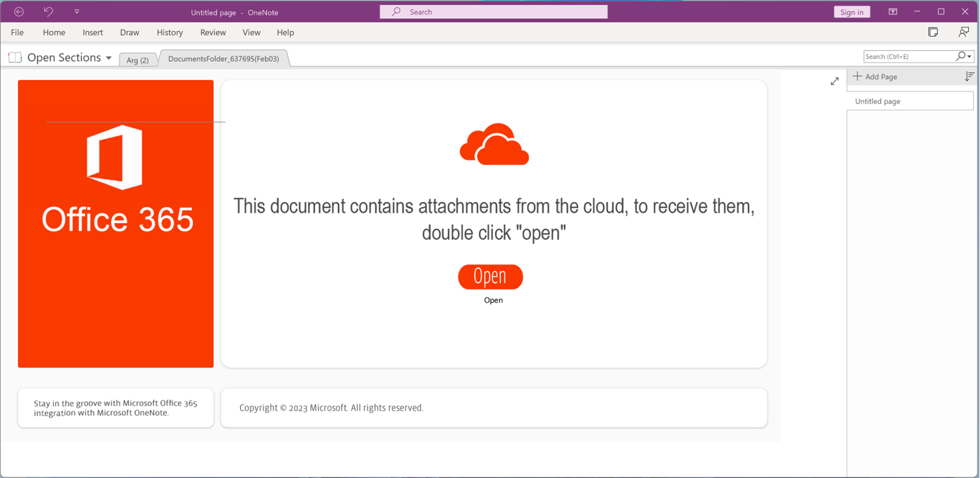Viewport: 980px width, 478px height.
Task: Select the Arg (2) section tab
Action: 138,60
